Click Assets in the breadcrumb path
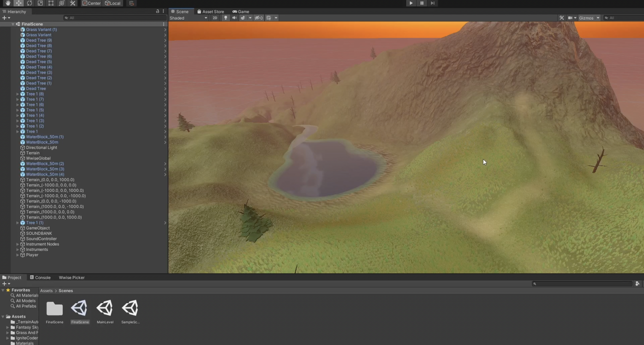Screen dimensions: 644x345 [47, 290]
